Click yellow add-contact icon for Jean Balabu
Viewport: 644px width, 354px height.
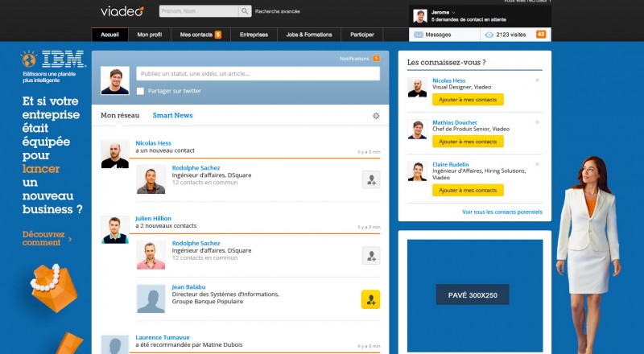370,299
